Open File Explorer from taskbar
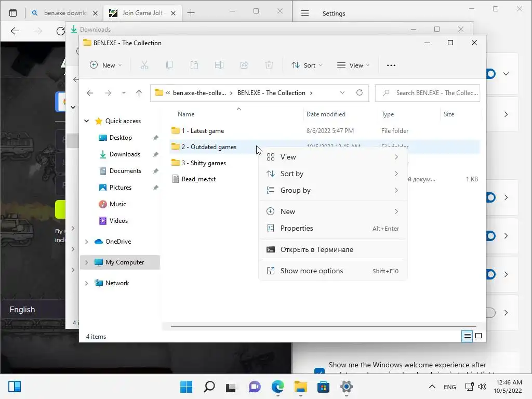The height and width of the screenshot is (399, 532). (301, 387)
